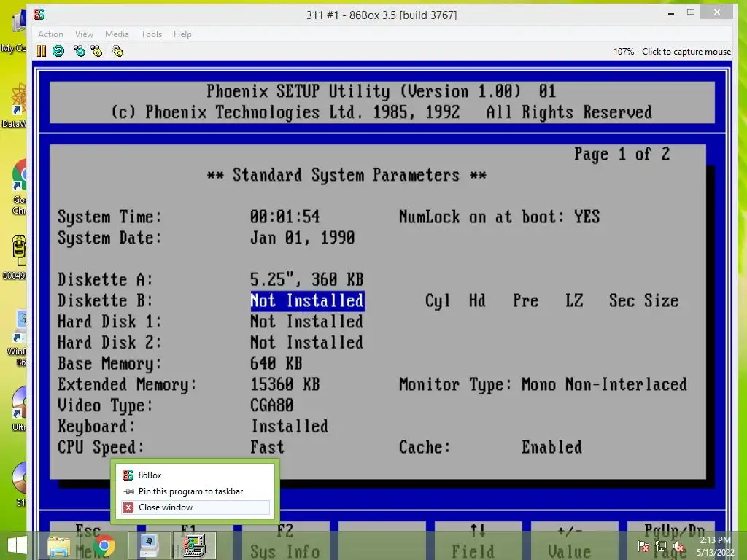Image resolution: width=747 pixels, height=560 pixels.
Task: Click the My Computer desktop icon
Action: click(15, 32)
